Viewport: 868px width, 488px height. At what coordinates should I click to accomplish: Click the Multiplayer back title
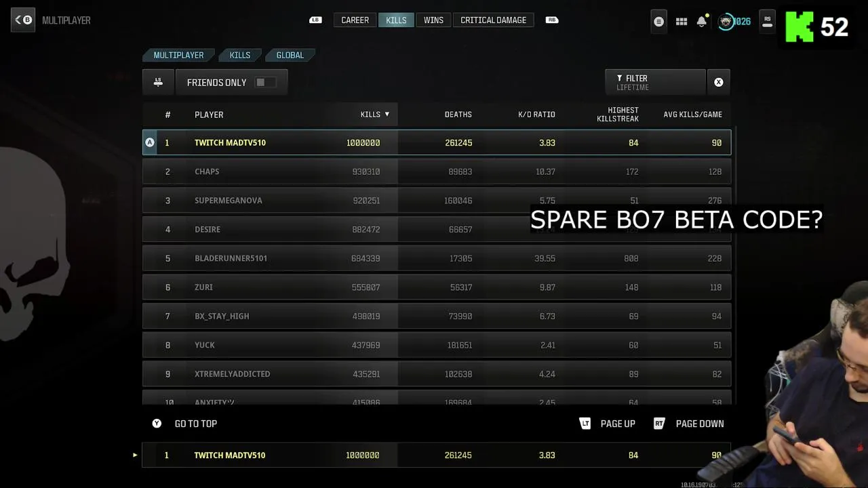pyautogui.click(x=66, y=20)
